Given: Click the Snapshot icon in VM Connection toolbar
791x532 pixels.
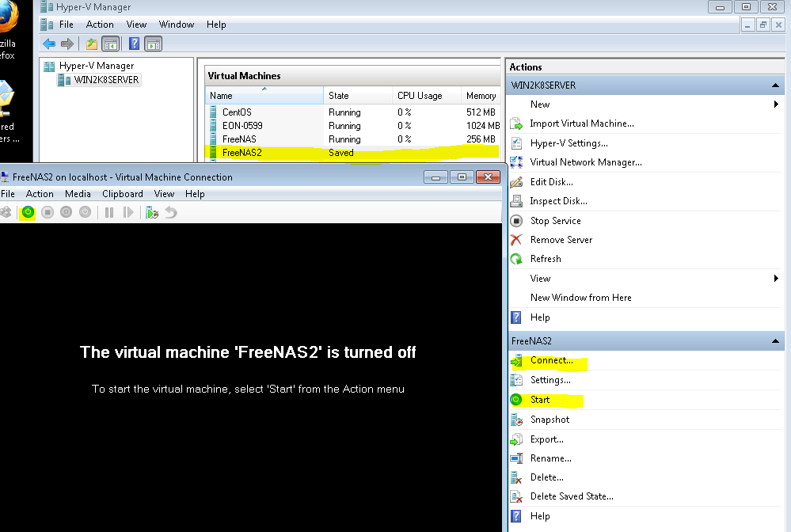Looking at the screenshot, I should coord(152,212).
